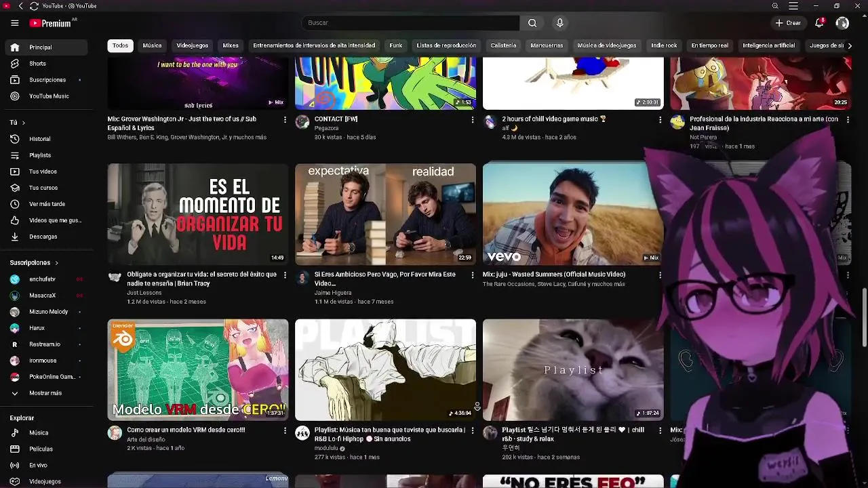This screenshot has width=868, height=488.
Task: Select Listas de reproducción chip
Action: (446, 45)
